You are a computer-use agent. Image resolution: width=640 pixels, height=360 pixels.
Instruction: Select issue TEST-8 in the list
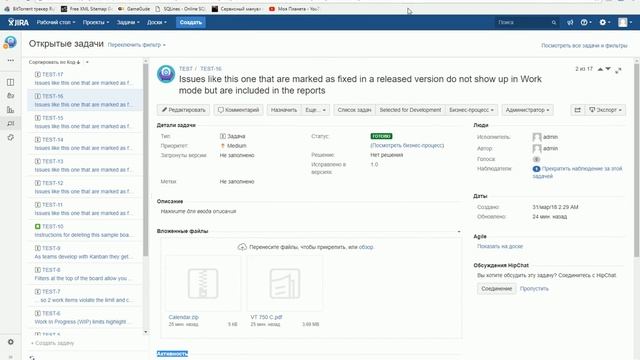coord(84,274)
